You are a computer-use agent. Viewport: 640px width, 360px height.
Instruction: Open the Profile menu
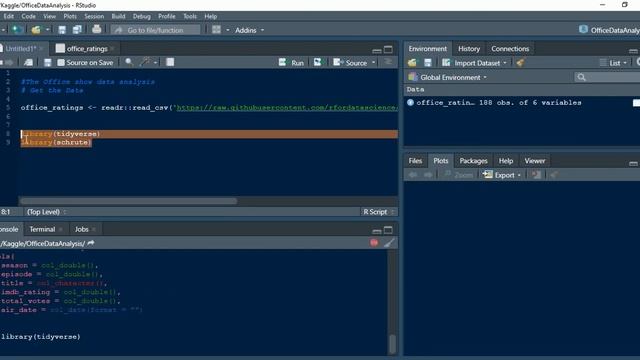pyautogui.click(x=167, y=16)
